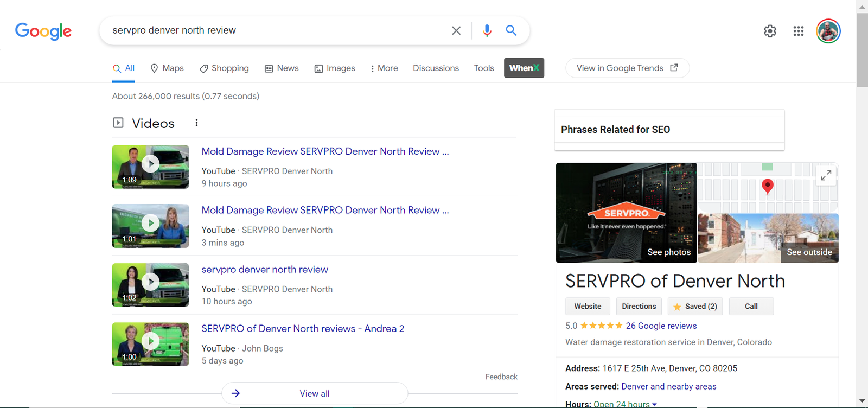Click the Saved (2) button
Viewport: 868px width, 408px height.
[695, 307]
